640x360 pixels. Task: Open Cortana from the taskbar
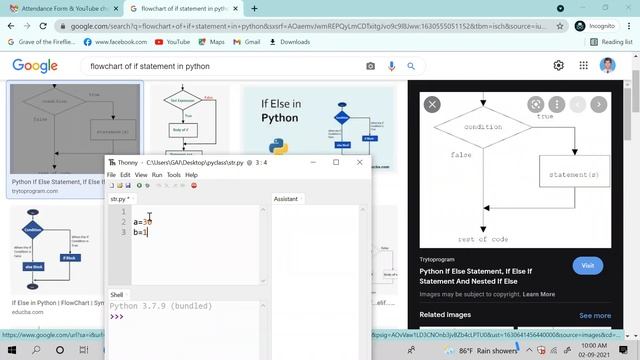(x=60, y=350)
